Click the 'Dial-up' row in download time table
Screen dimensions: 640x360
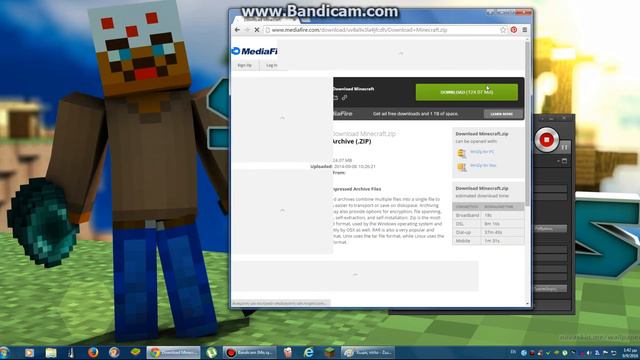click(x=488, y=232)
